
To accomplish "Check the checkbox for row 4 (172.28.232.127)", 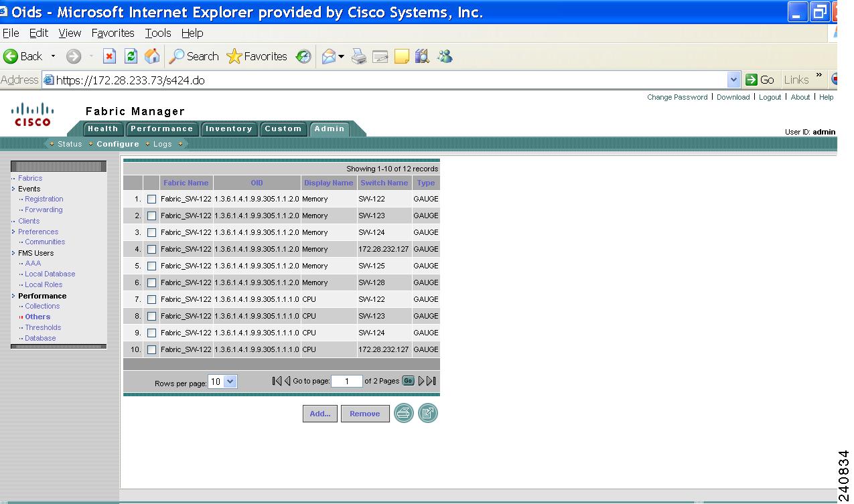I will pos(151,249).
